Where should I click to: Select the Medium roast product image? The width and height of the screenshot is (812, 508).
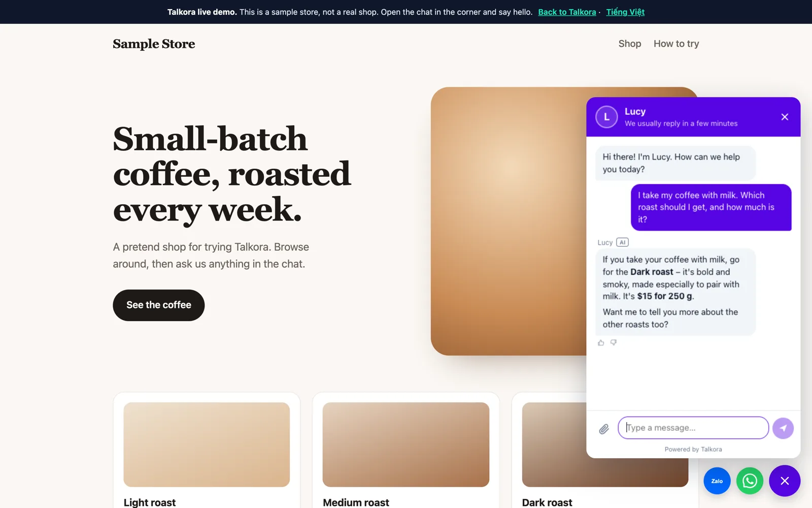point(405,444)
